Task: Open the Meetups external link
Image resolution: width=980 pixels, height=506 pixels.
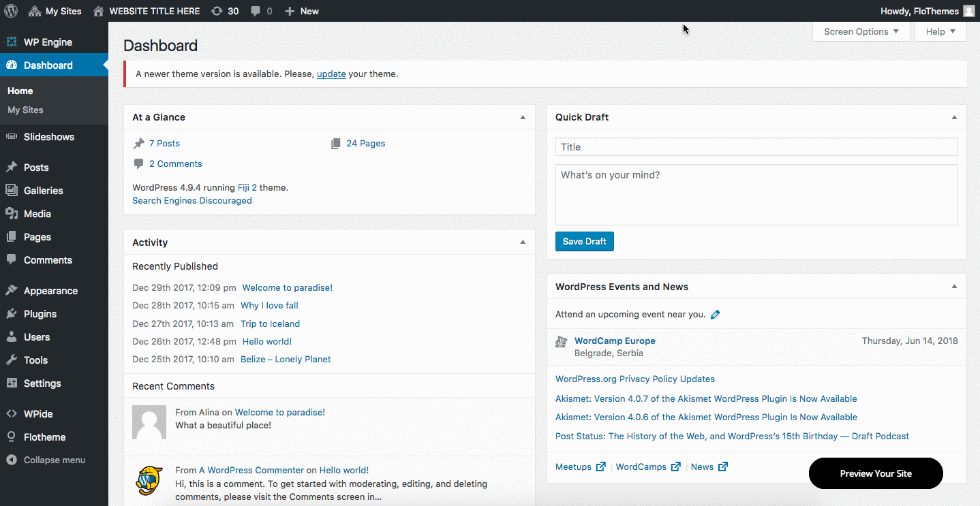Action: (x=581, y=467)
